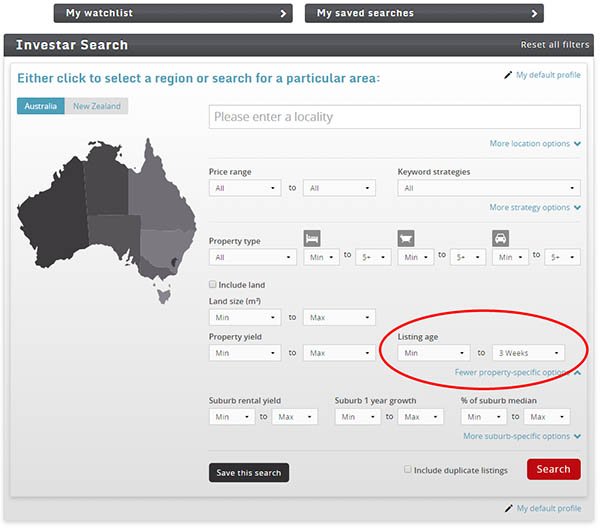Open Suburb rental yield Max dropdown
The width and height of the screenshot is (600, 531).
(x=295, y=417)
